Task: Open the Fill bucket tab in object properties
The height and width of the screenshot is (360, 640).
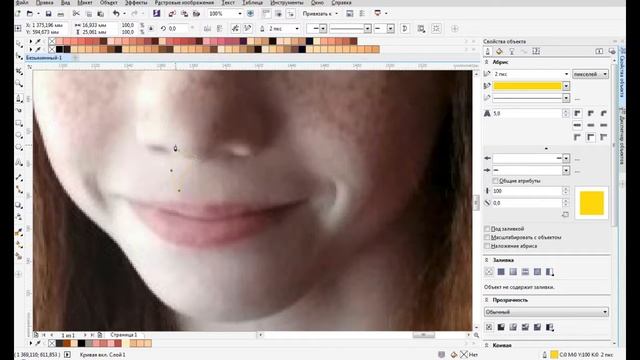Action: point(499,51)
